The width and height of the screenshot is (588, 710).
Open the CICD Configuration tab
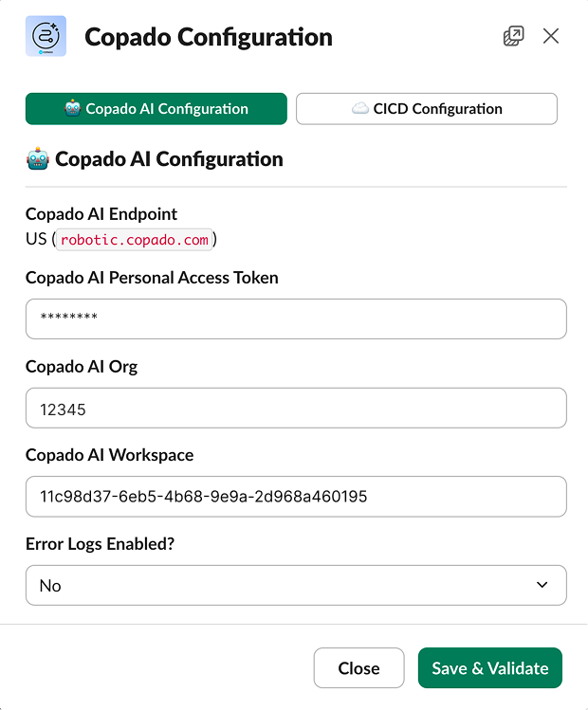coord(427,109)
